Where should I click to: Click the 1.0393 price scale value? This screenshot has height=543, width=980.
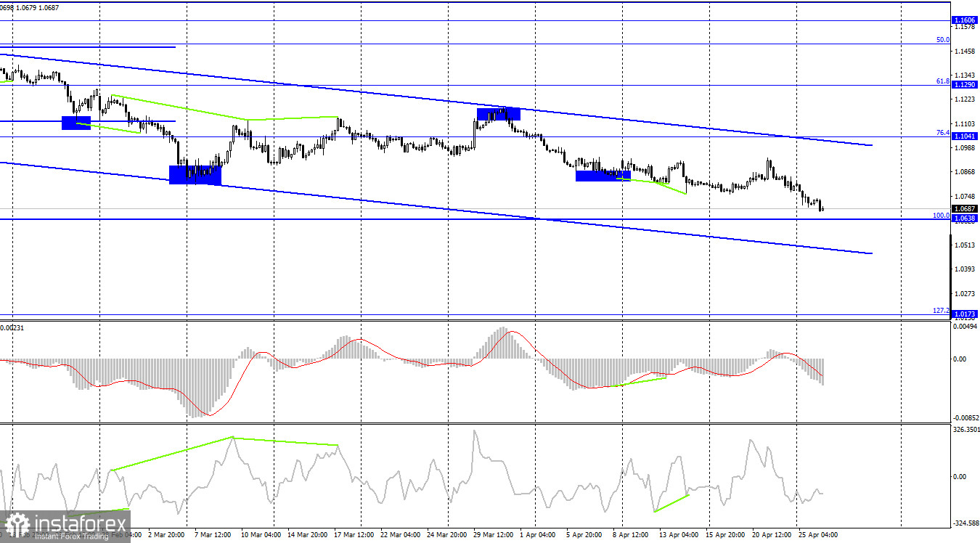click(x=966, y=269)
